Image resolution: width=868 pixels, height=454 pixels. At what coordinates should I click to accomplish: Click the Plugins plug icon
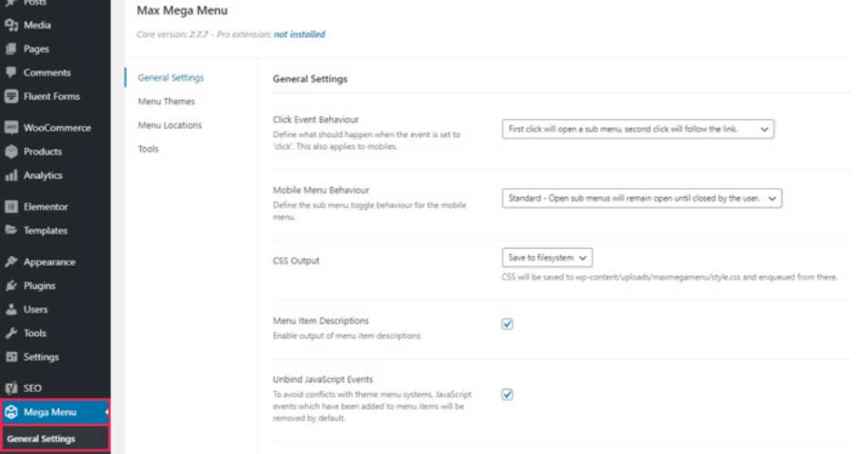pos(12,286)
